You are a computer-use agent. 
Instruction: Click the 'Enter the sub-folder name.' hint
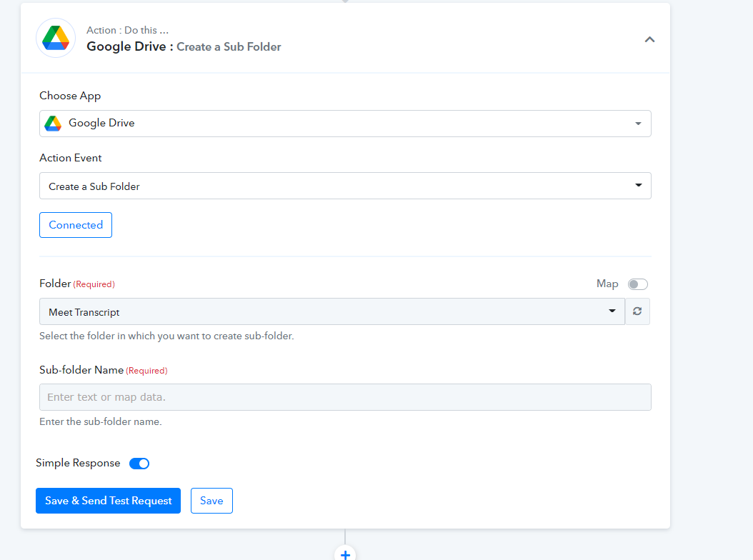pyautogui.click(x=100, y=421)
